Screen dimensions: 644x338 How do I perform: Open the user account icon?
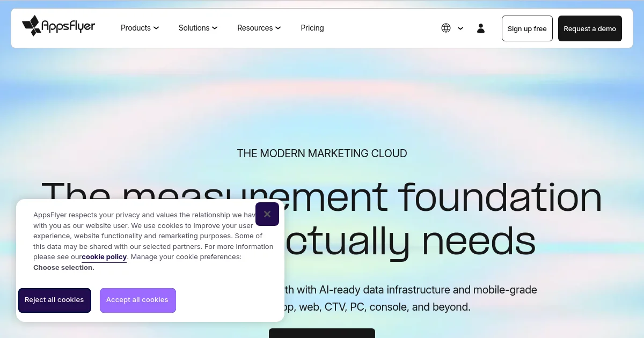click(x=481, y=28)
